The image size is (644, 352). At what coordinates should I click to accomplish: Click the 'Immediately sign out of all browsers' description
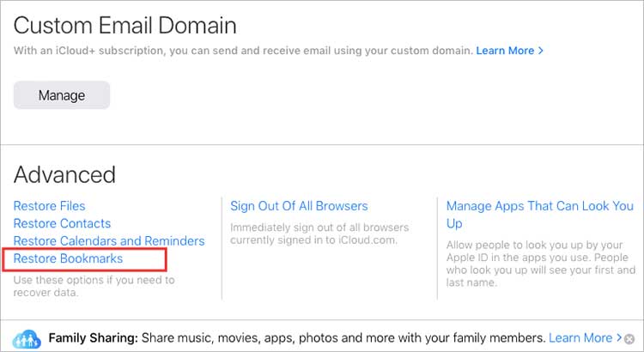(x=319, y=234)
